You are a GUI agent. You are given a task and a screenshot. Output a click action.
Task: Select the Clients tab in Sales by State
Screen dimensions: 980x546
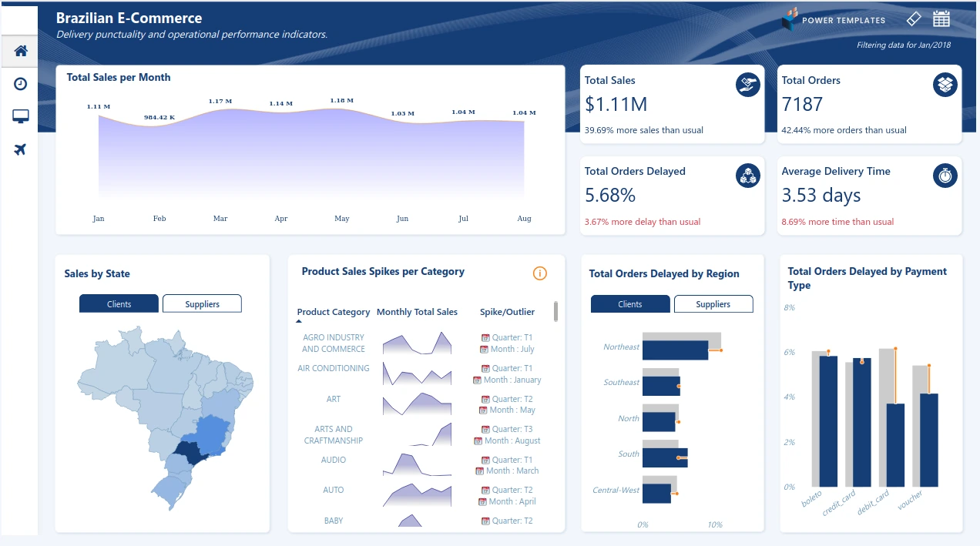119,303
